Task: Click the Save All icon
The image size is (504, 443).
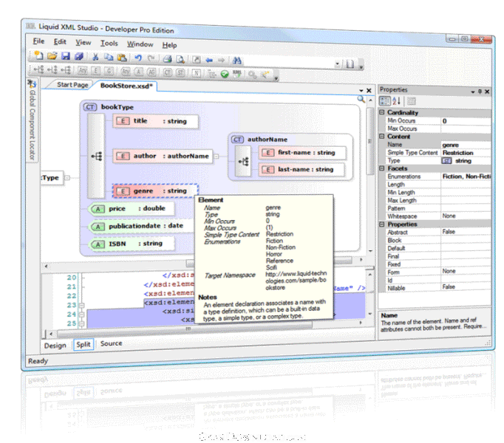Action: tap(79, 57)
